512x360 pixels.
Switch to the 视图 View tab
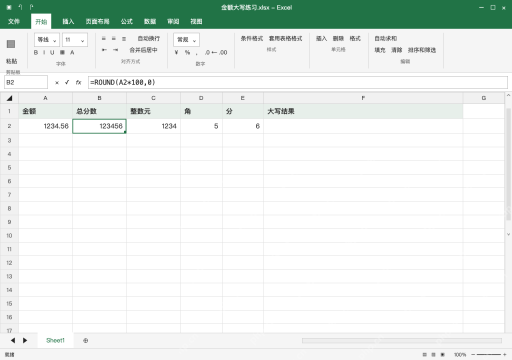click(x=196, y=22)
